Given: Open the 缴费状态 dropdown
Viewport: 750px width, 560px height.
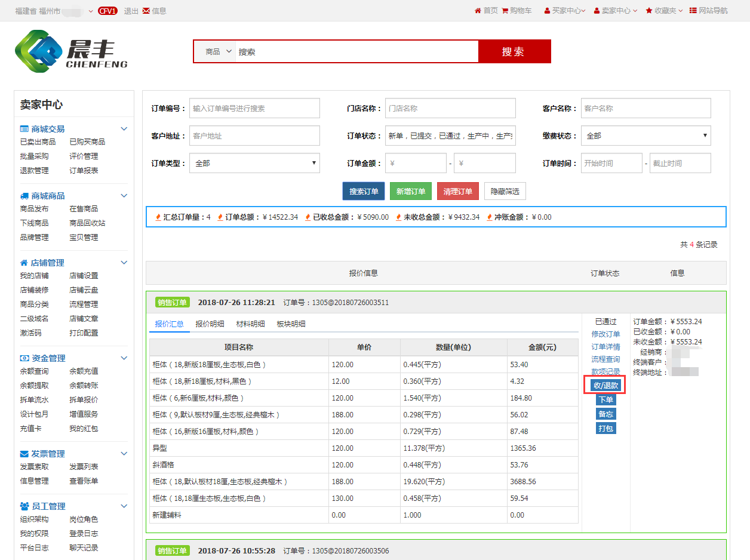Looking at the screenshot, I should (646, 136).
